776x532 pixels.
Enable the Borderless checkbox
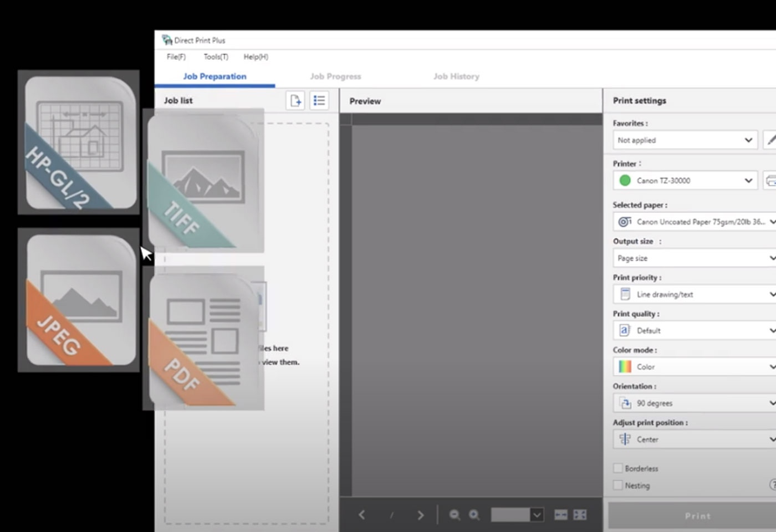[618, 468]
